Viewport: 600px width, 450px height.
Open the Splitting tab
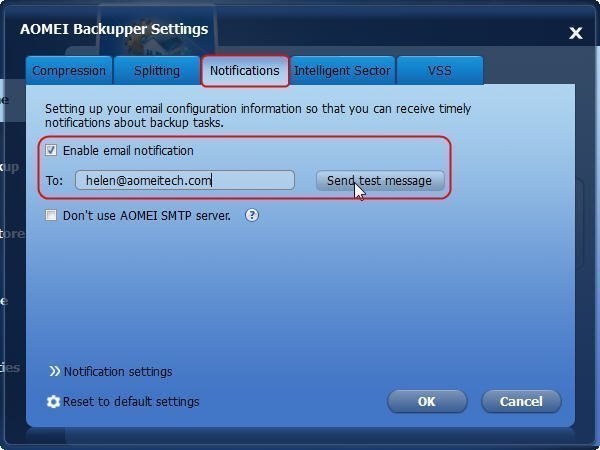point(157,70)
